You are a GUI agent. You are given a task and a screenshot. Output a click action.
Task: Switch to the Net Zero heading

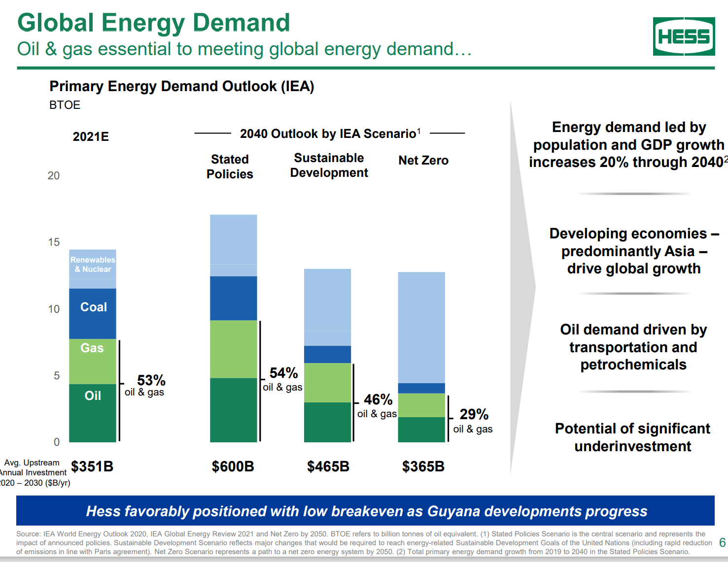point(423,160)
